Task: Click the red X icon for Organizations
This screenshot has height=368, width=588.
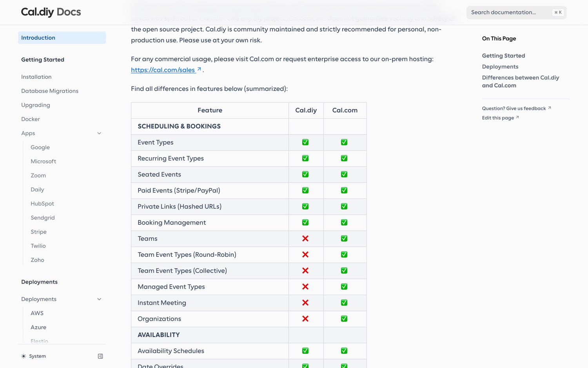Action: tap(305, 319)
